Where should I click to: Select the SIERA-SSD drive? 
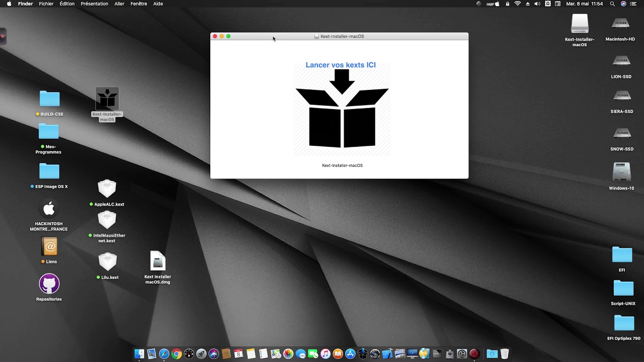[622, 96]
